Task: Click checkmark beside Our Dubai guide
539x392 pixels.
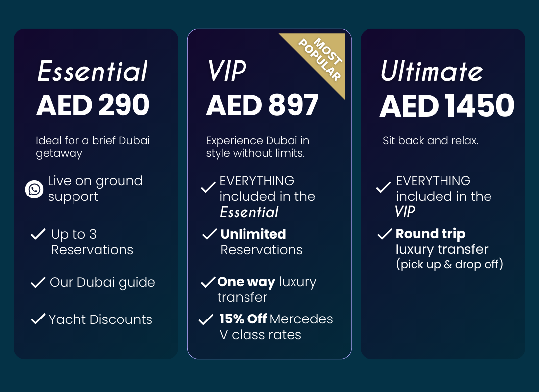Action: click(x=38, y=282)
